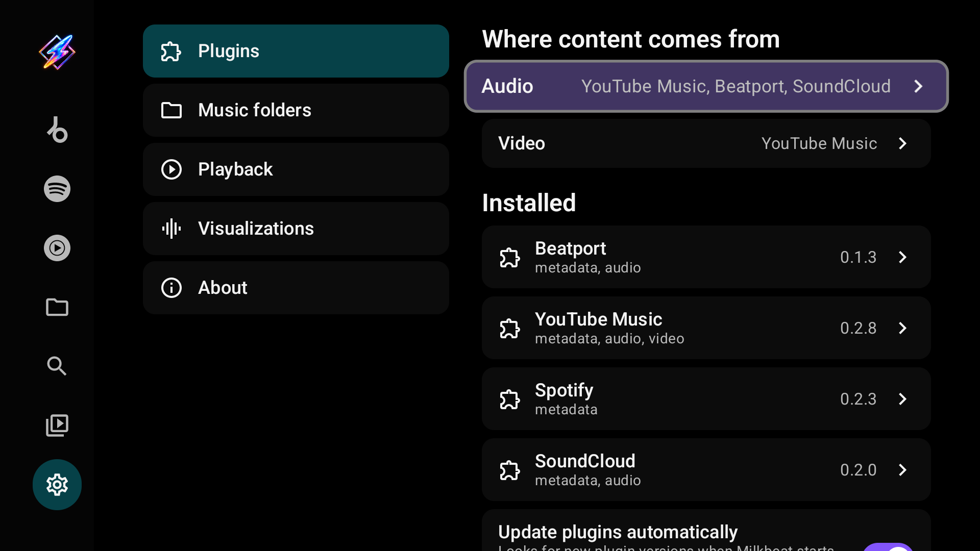Viewport: 980px width, 551px height.
Task: Expand the Beatport plugin chevron
Action: point(902,257)
